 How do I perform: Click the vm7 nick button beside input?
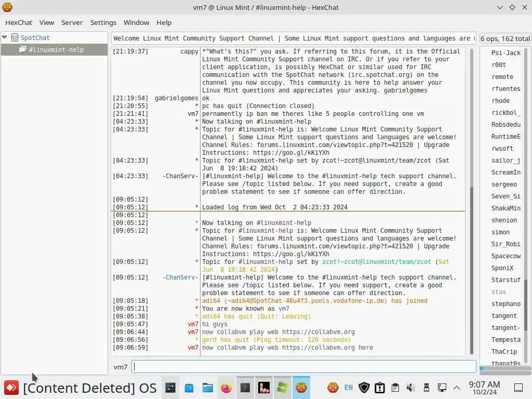pyautogui.click(x=121, y=367)
